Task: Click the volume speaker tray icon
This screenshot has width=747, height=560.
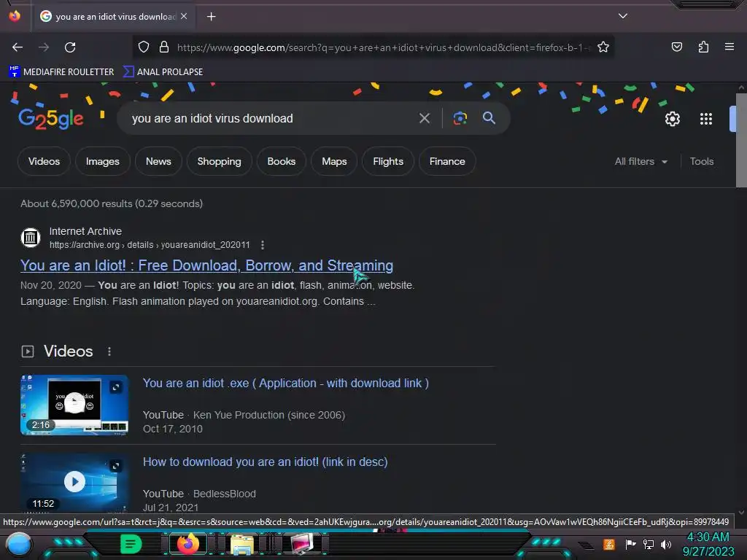Action: tap(665, 544)
